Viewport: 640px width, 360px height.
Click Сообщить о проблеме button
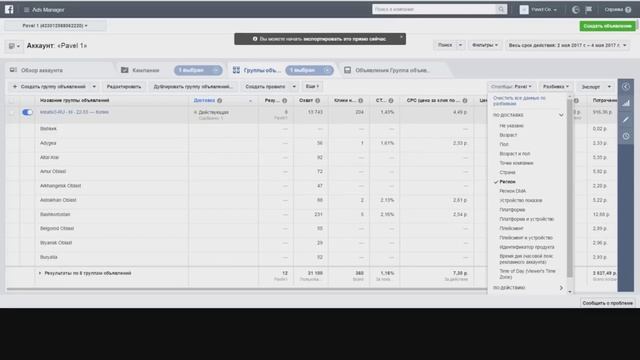607,303
